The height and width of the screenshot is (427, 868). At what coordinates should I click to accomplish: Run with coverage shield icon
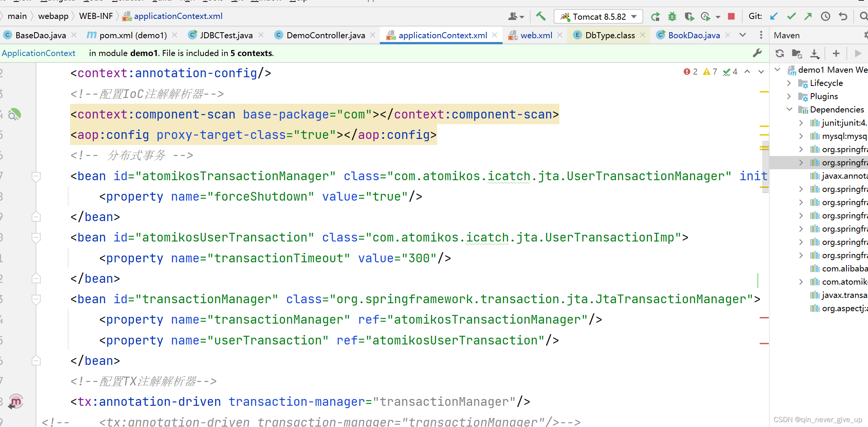click(x=689, y=17)
